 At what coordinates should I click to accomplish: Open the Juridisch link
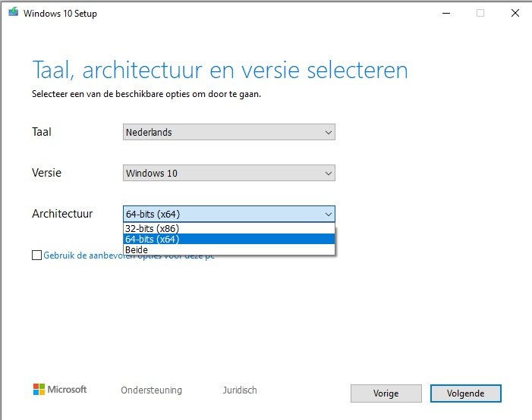tap(240, 390)
